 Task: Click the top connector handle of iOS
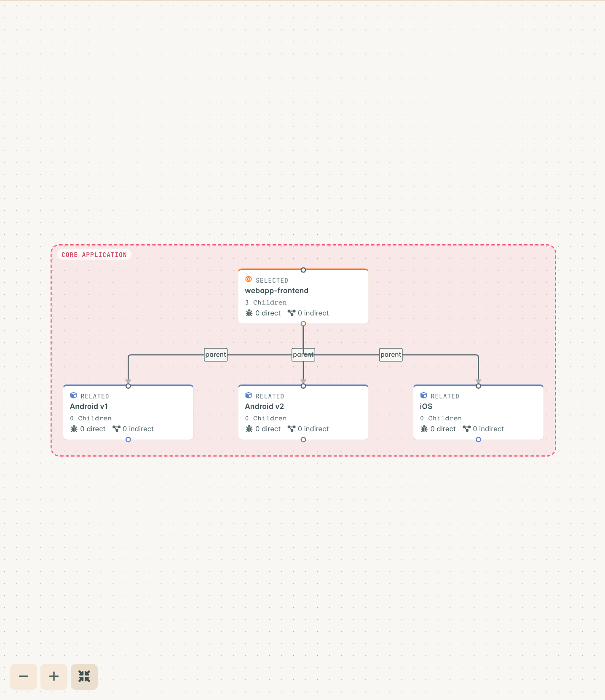click(x=478, y=386)
